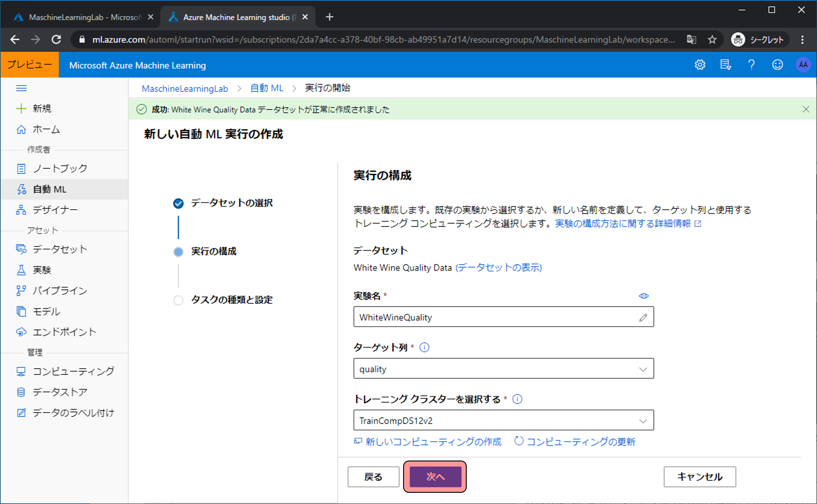817x504 pixels.
Task: Click the settings gear icon in header
Action: click(700, 65)
